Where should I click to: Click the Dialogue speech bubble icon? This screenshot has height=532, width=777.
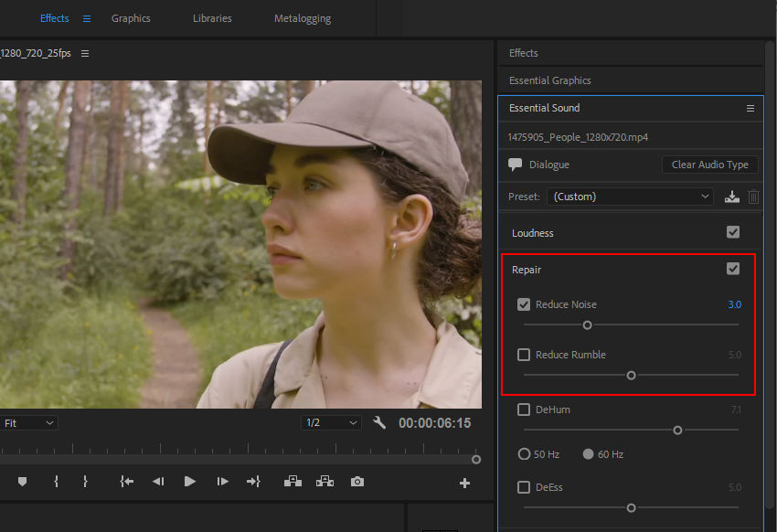pos(516,165)
